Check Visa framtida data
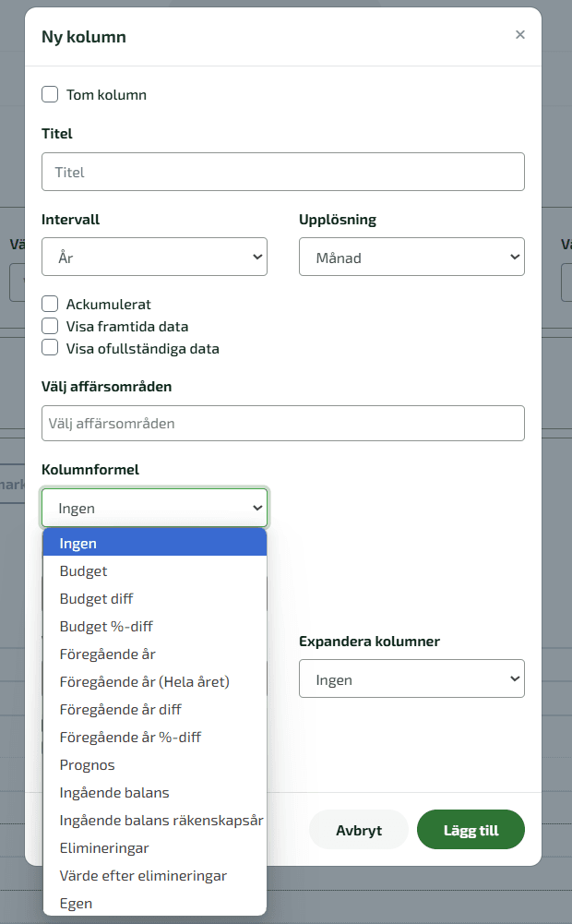Viewport: 572px width, 924px height. (50, 326)
